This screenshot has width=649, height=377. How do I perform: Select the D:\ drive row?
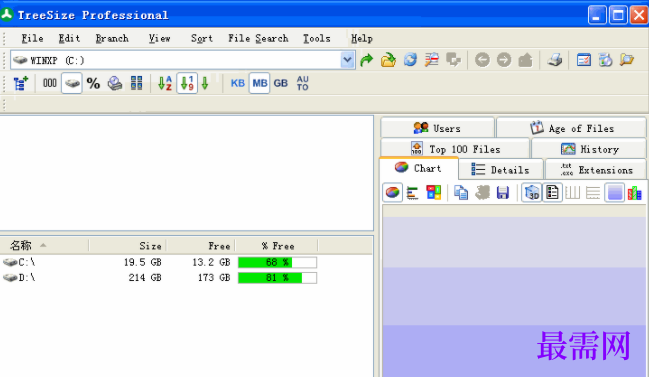point(186,278)
